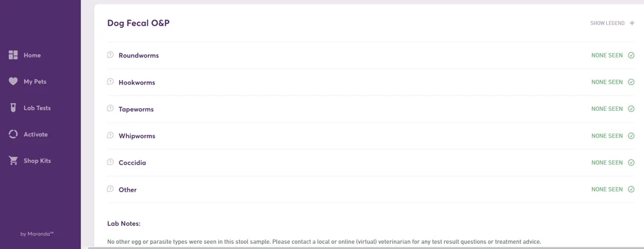644x249 pixels.
Task: Show help icon next to Other
Action: click(110, 189)
